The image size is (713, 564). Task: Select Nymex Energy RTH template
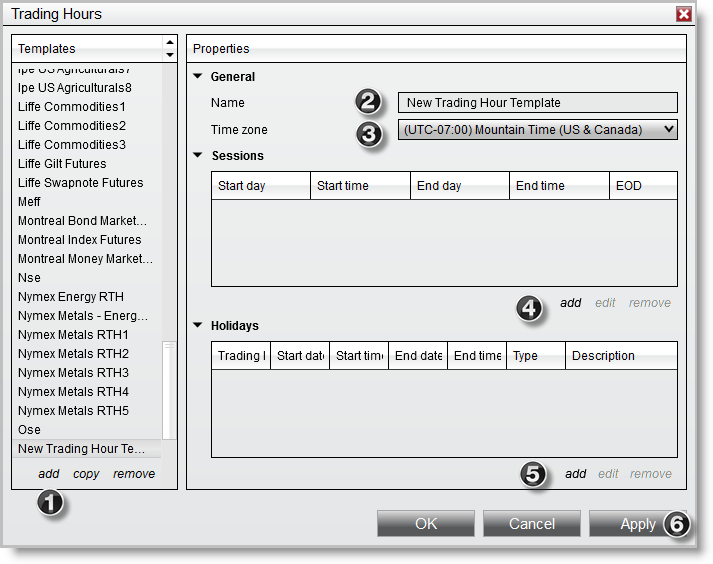pyautogui.click(x=71, y=297)
